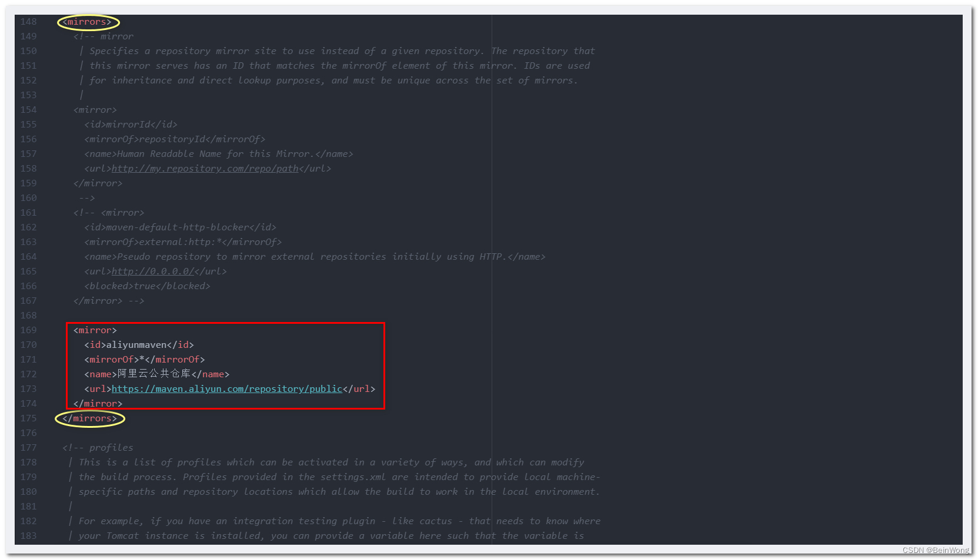This screenshot has width=978, height=560.
Task: Select line number 183 in the gutter
Action: pos(29,536)
